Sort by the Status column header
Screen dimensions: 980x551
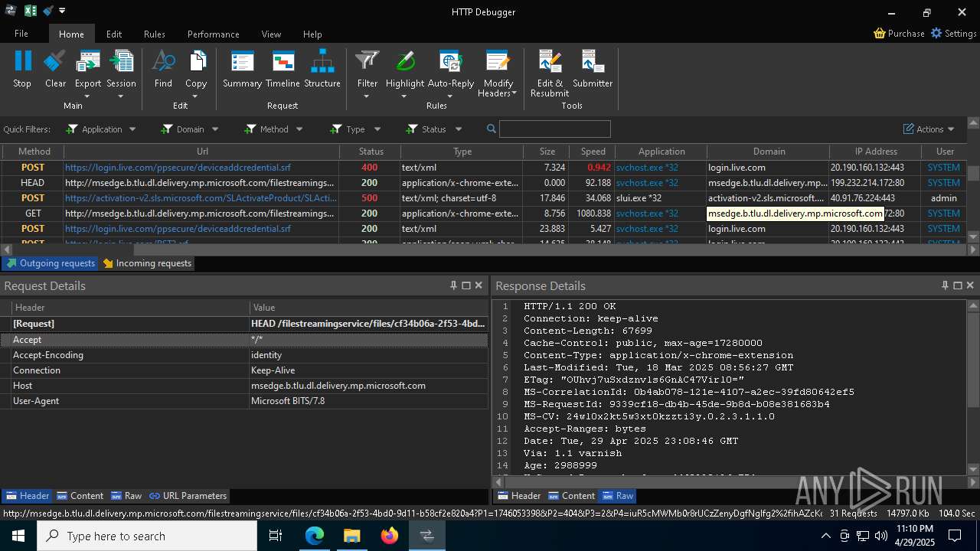coord(371,152)
